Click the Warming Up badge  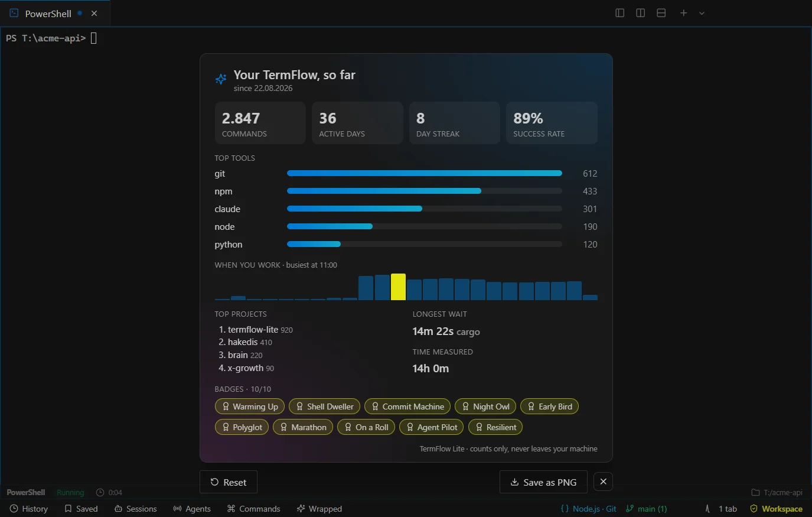point(250,407)
